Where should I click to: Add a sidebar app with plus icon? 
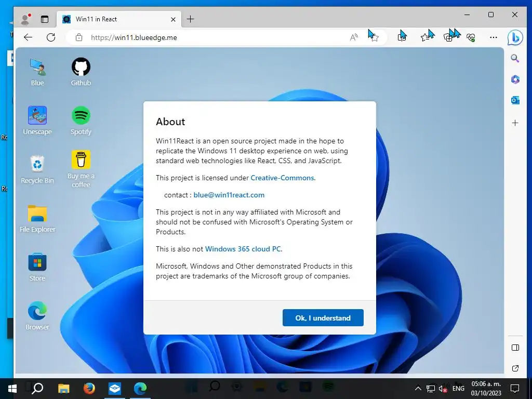click(x=515, y=123)
